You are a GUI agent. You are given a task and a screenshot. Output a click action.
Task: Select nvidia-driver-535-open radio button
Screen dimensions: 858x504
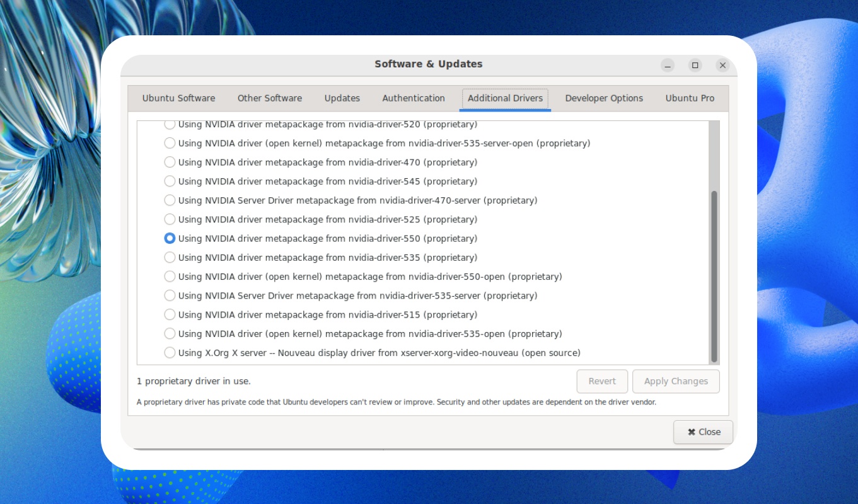pyautogui.click(x=170, y=333)
